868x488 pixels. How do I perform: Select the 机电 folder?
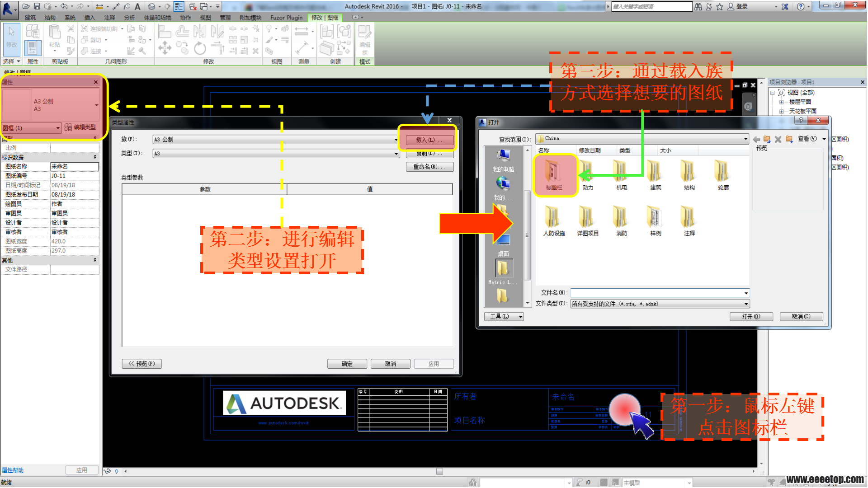[622, 175]
